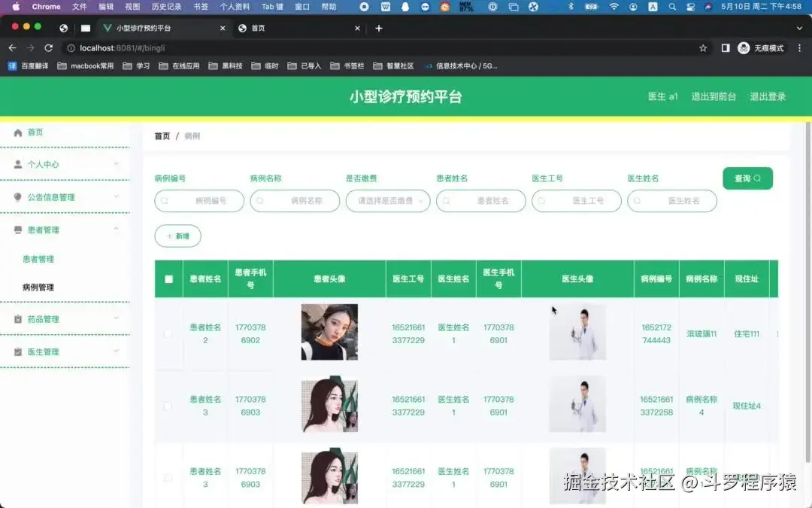Focus the 医生姓名 search field
Screen dimensions: 812x508
(672, 201)
